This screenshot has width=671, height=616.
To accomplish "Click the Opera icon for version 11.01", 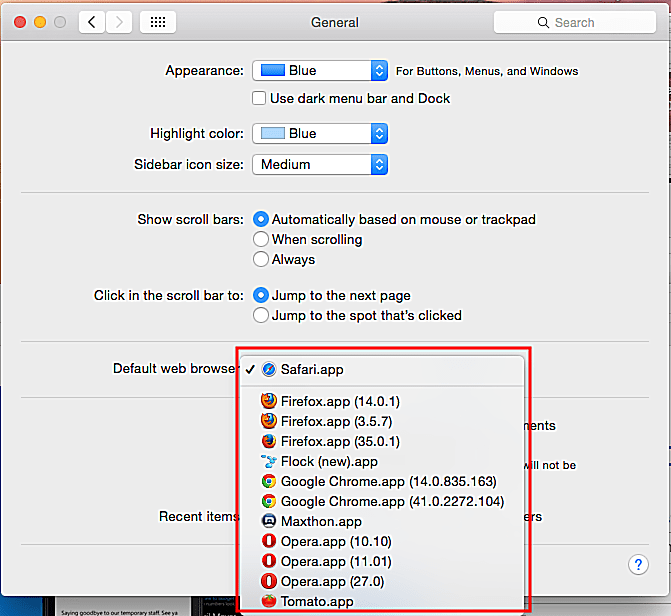I will tap(269, 561).
